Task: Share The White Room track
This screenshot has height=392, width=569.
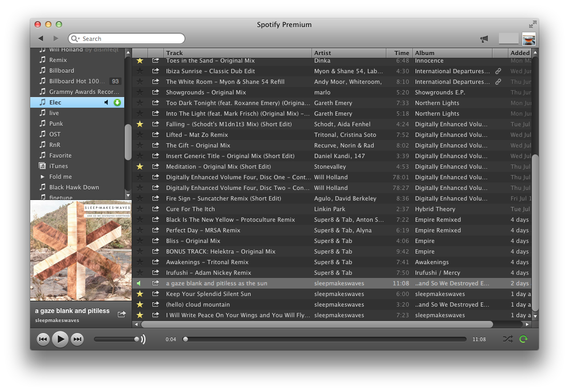Action: (156, 82)
